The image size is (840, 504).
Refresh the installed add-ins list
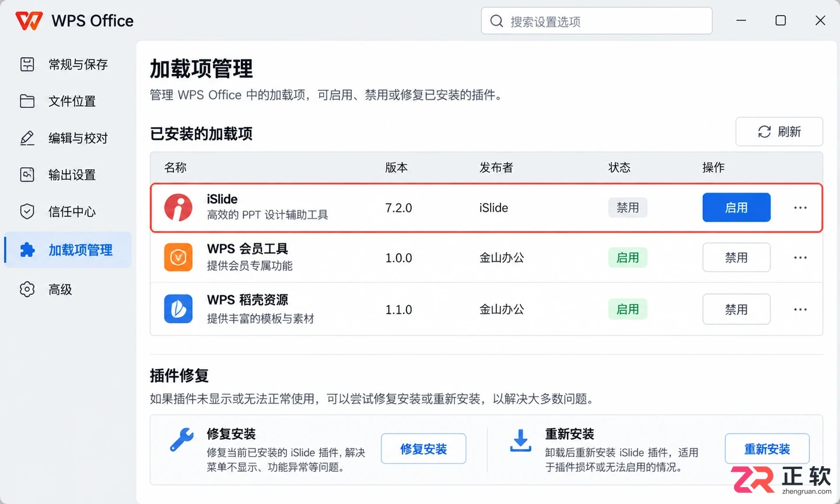779,132
